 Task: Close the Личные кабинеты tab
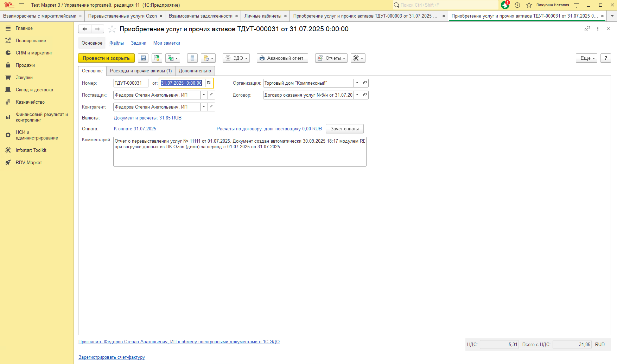[285, 16]
